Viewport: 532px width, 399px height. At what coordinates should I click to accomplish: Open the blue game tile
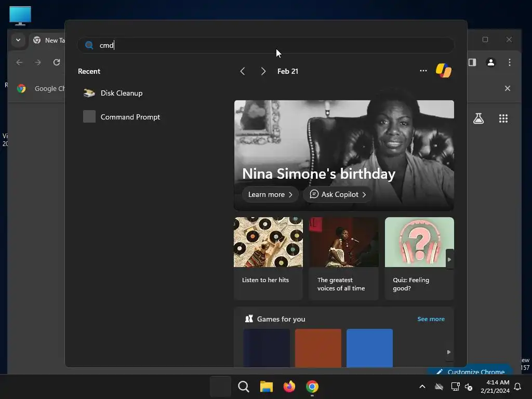point(369,348)
